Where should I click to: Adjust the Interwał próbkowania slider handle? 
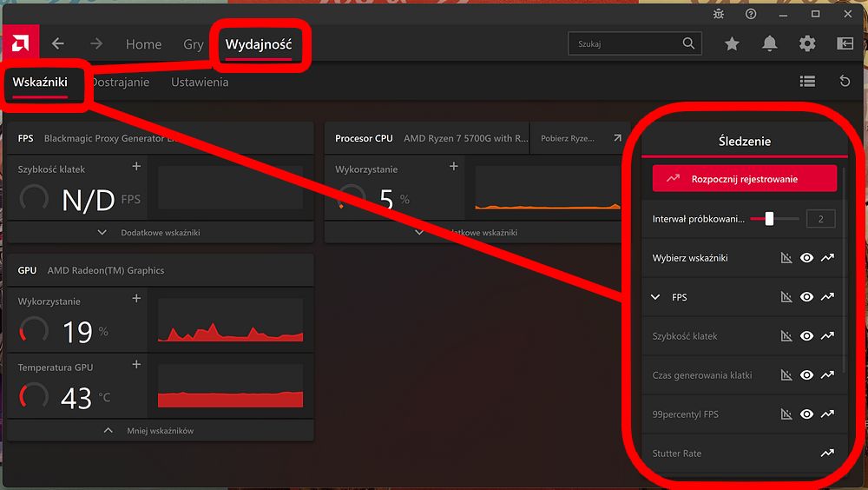pos(769,218)
